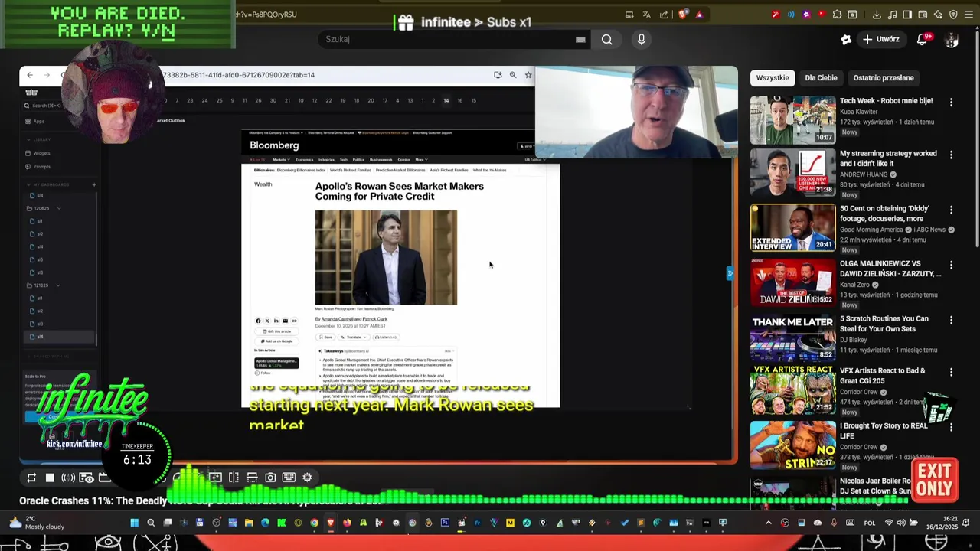Open VFX Artists React video title
Viewport: 980px width, 551px height.
(x=882, y=376)
